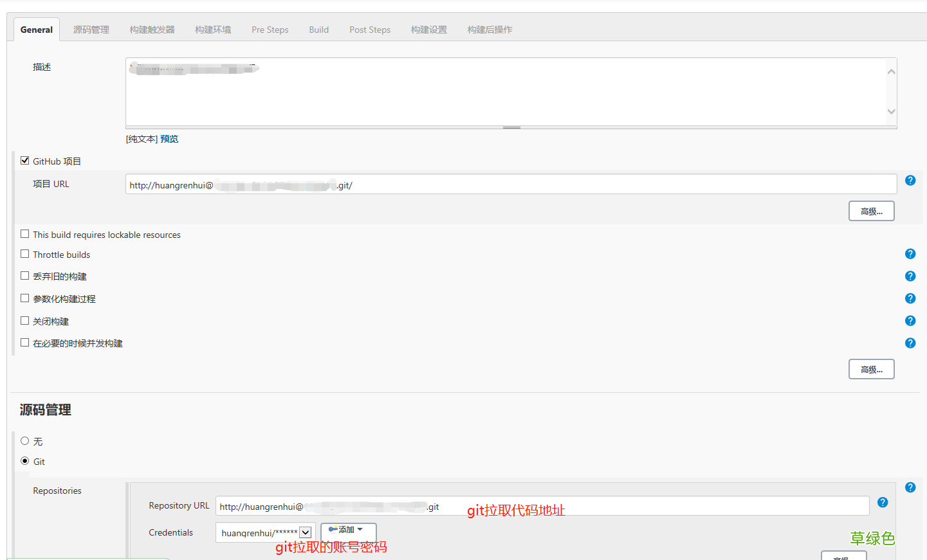Switch to the 源码管理 tab

(91, 30)
